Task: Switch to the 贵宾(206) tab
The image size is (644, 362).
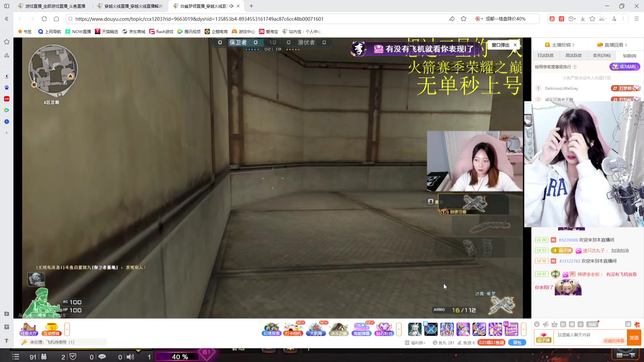Action: point(601,56)
